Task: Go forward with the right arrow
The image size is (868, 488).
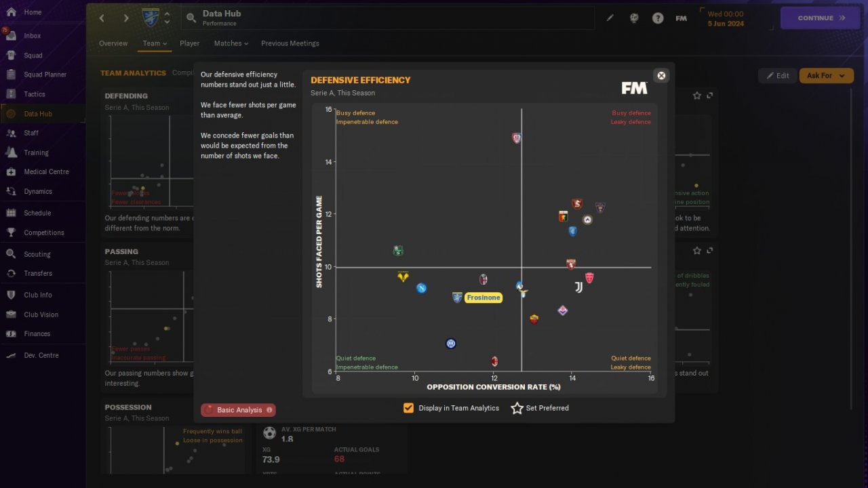Action: coord(126,18)
